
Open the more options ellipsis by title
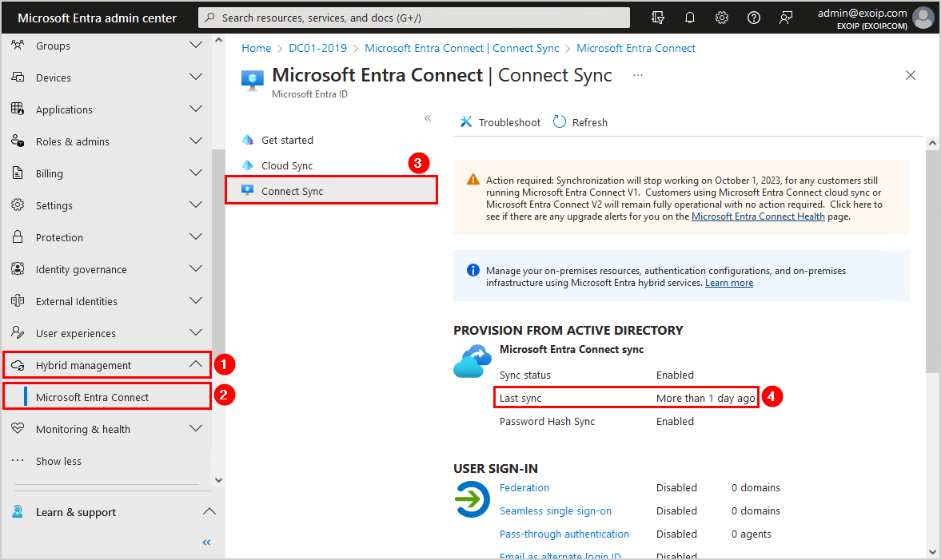638,75
